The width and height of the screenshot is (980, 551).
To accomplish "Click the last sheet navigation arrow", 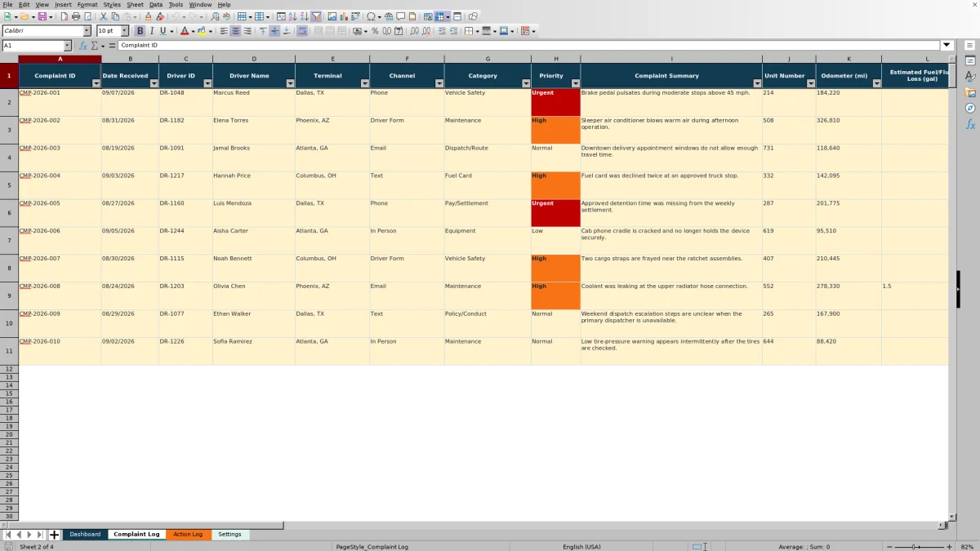I will coord(39,535).
